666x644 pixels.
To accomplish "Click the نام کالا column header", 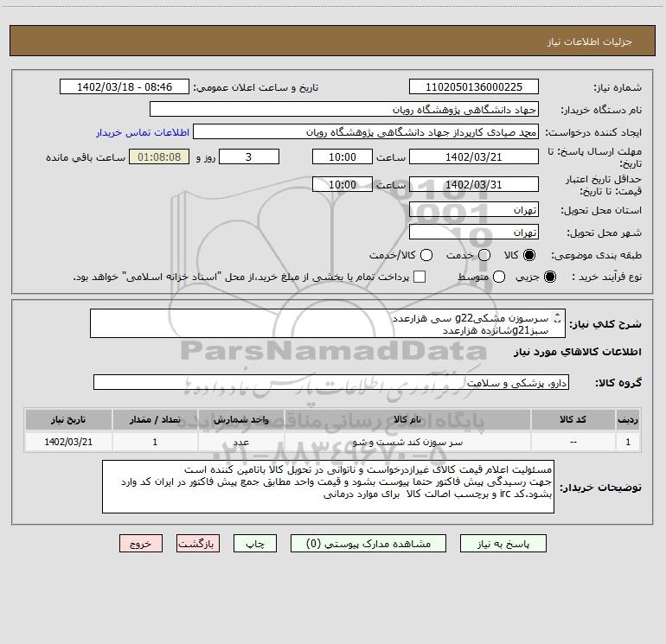I will click(407, 419).
